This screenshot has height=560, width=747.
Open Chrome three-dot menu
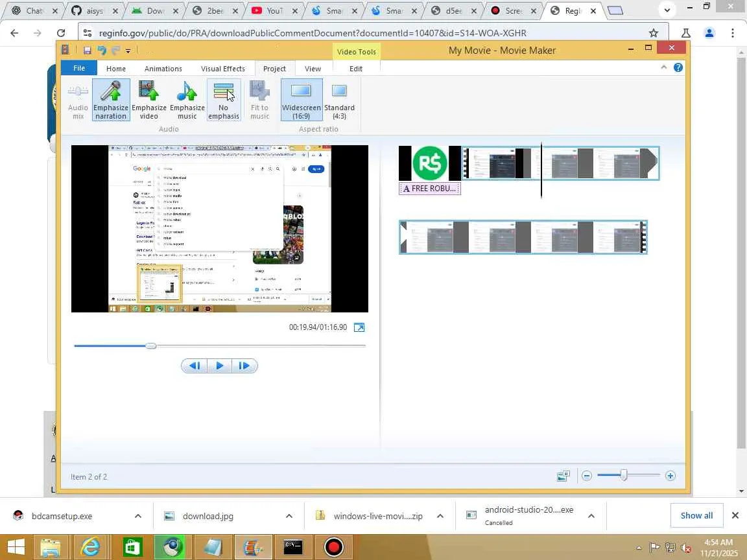(x=732, y=33)
